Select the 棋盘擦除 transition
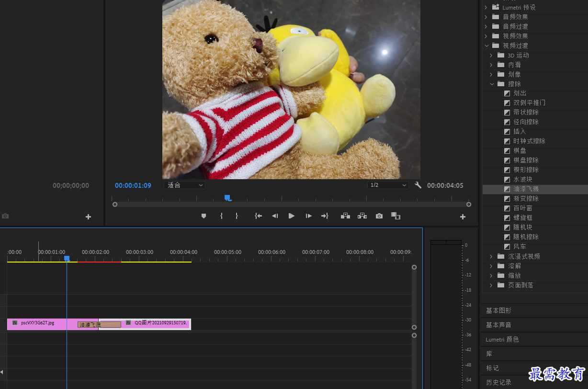Viewport: 588px width, 389px height. (x=526, y=160)
